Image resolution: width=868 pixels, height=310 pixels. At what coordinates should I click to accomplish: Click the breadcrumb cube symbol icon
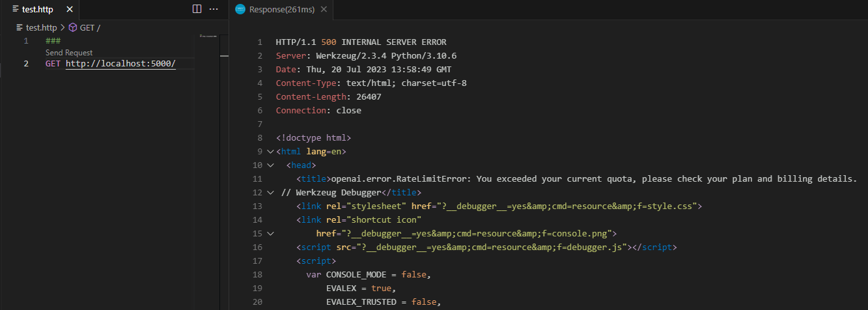pos(73,27)
